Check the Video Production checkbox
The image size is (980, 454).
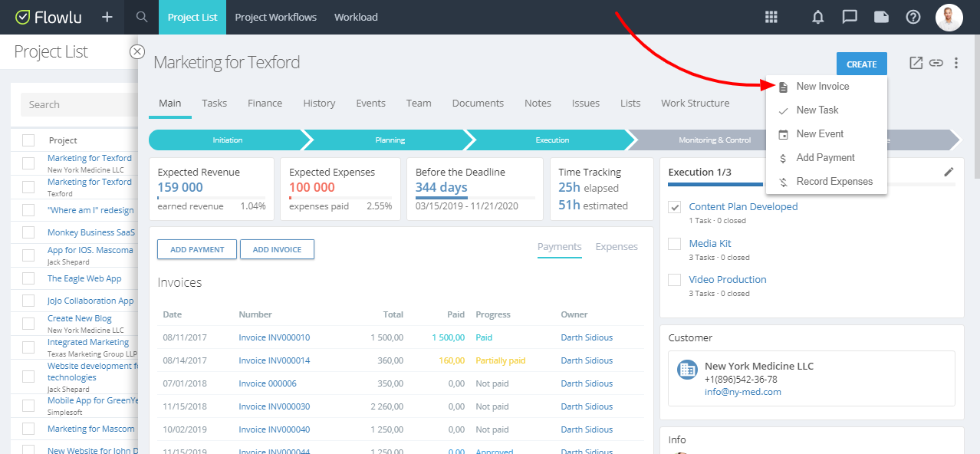[x=675, y=280]
